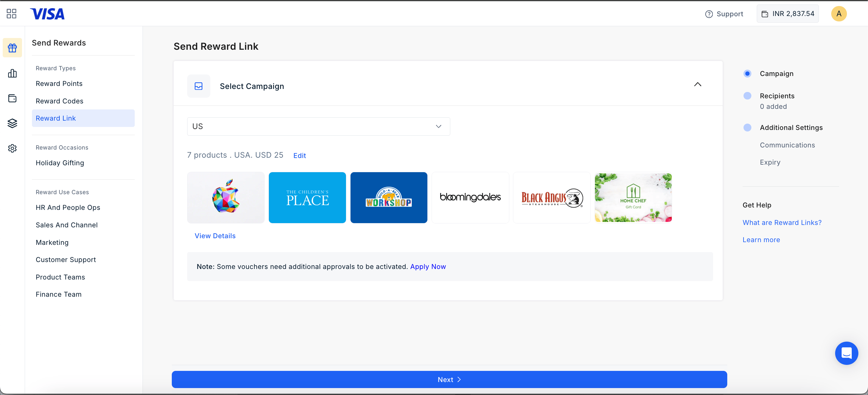
Task: Click the VISA logo
Action: point(47,14)
